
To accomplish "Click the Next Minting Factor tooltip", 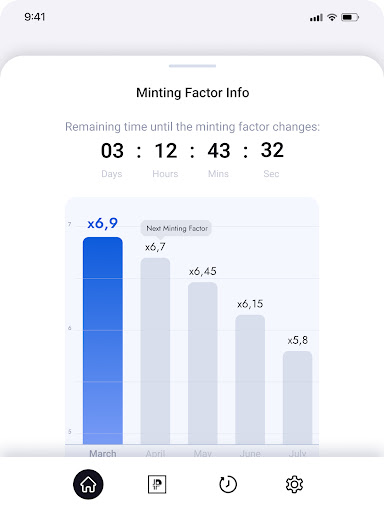I will click(x=176, y=228).
